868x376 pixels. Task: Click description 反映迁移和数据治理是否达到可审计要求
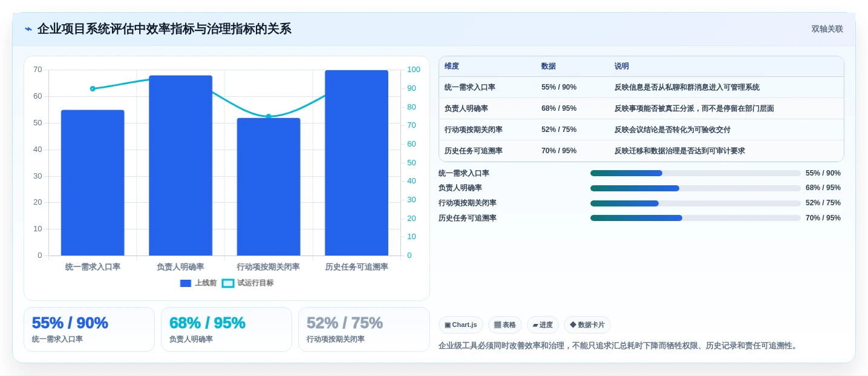680,151
